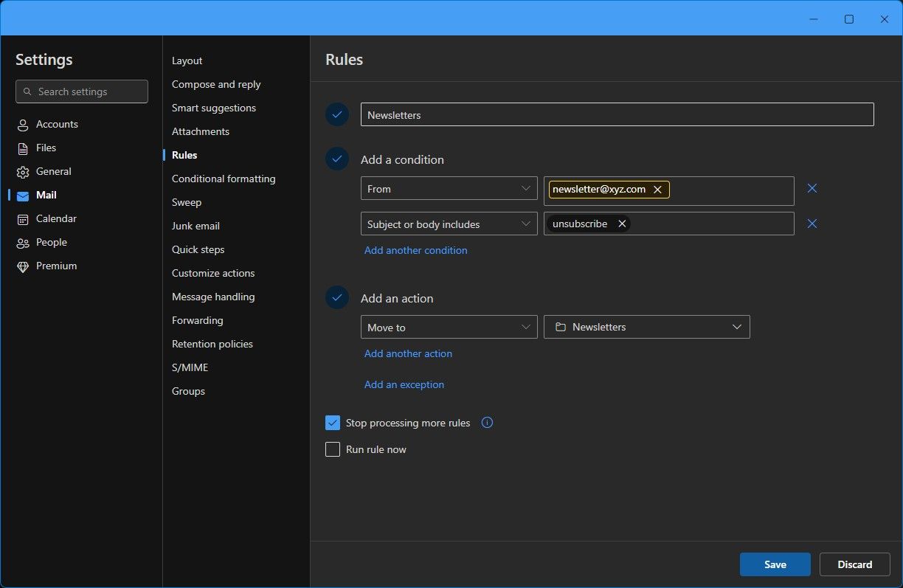The height and width of the screenshot is (588, 903).
Task: Click the Files document icon
Action: (x=23, y=148)
